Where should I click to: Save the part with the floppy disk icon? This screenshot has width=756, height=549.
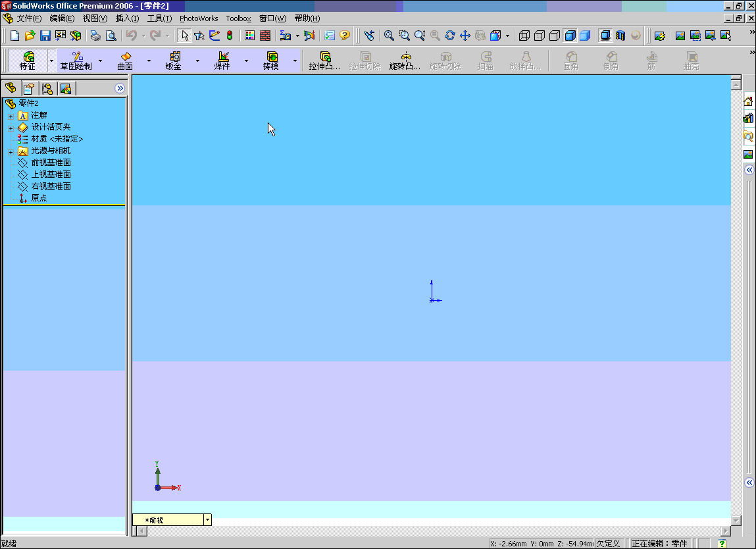coord(45,36)
